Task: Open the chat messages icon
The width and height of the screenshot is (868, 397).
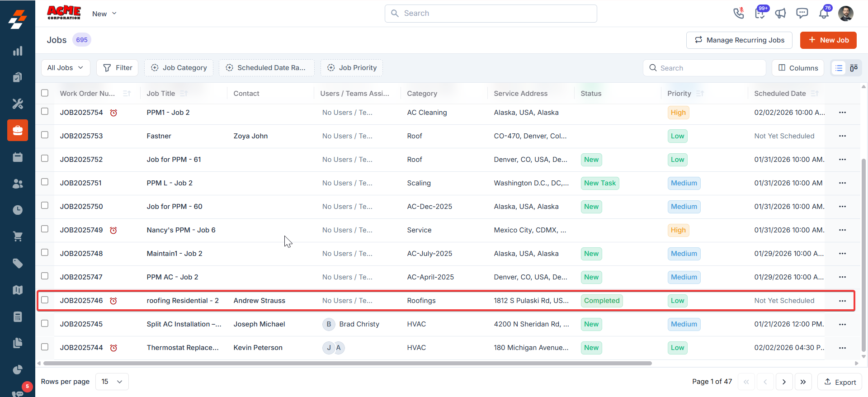Action: 802,13
